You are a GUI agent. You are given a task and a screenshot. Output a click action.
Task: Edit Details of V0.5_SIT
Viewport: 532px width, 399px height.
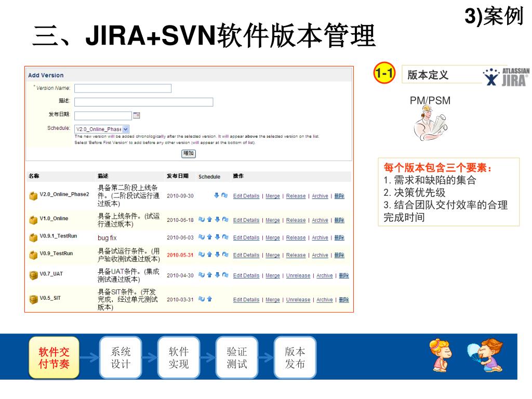click(246, 300)
